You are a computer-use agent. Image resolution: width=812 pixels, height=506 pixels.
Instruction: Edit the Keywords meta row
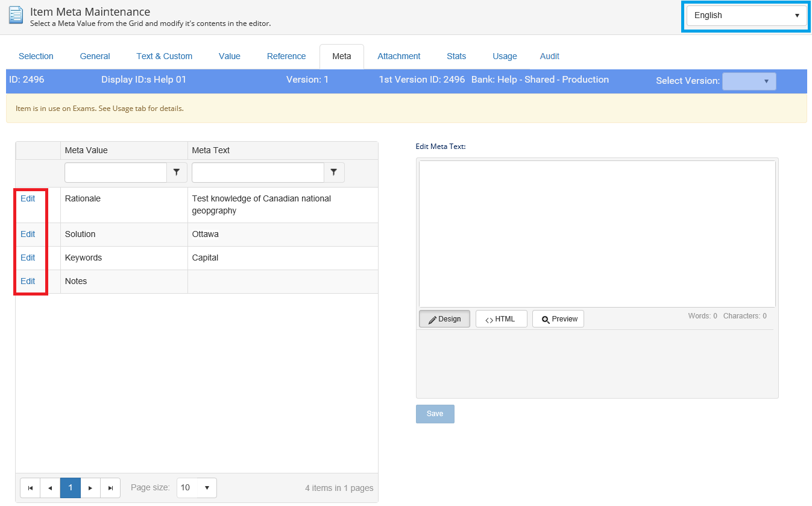pyautogui.click(x=28, y=258)
